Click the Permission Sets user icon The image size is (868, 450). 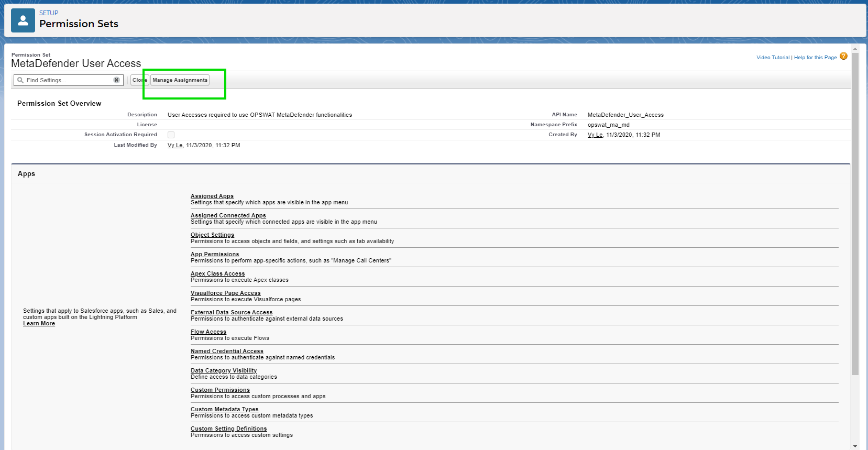pos(23,20)
